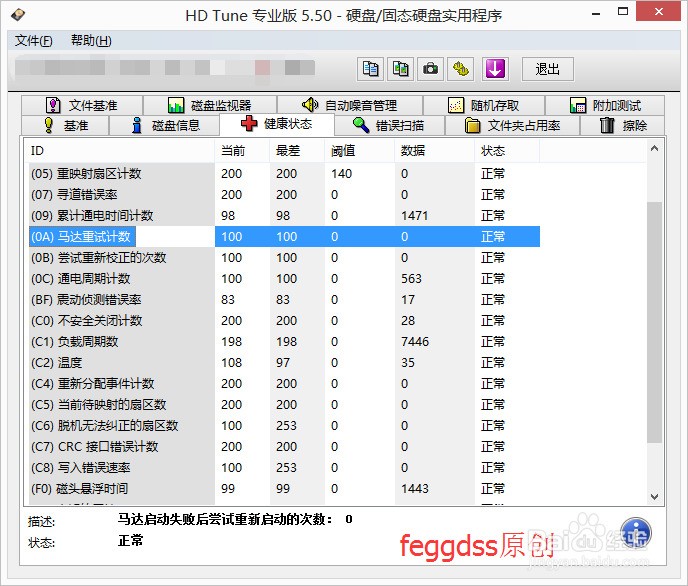688x586 pixels.
Task: Click the copy to clipboard toolbar icon
Action: (370, 69)
